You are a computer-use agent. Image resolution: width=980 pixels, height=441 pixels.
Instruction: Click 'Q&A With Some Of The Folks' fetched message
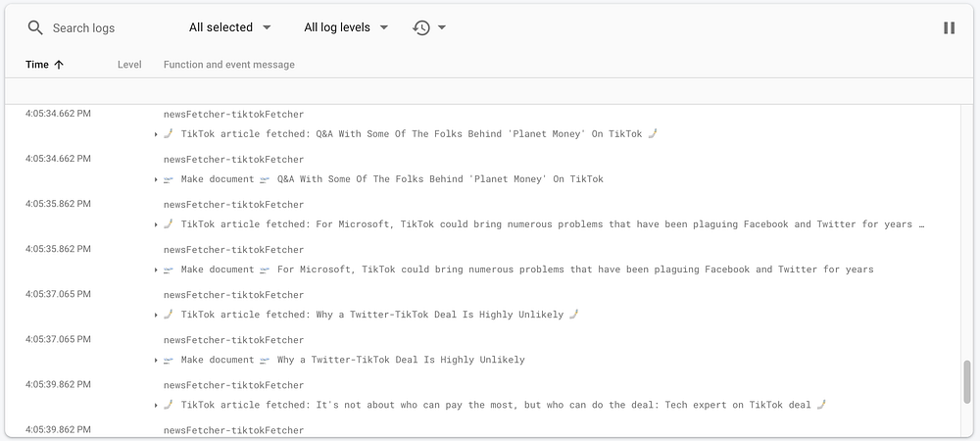pos(412,133)
